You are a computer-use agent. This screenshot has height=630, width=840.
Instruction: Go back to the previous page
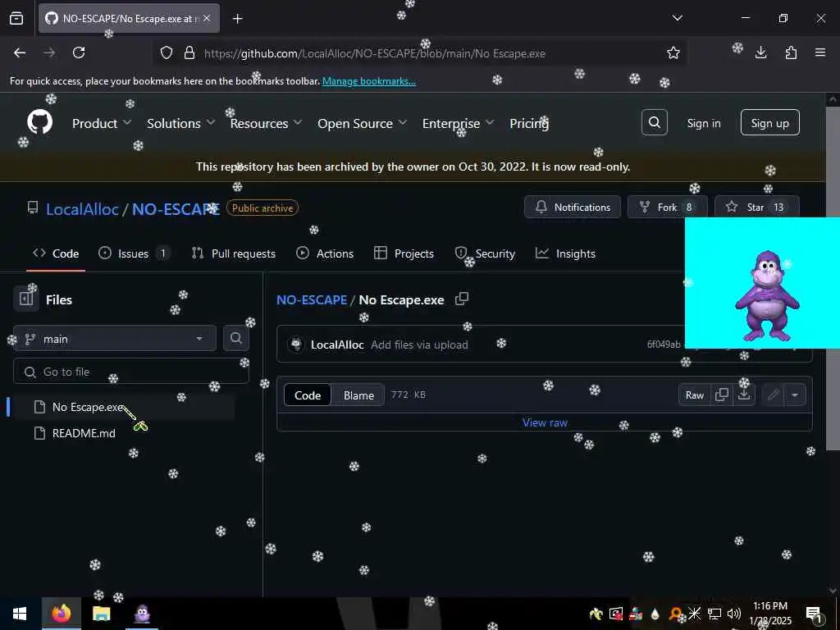tap(20, 52)
